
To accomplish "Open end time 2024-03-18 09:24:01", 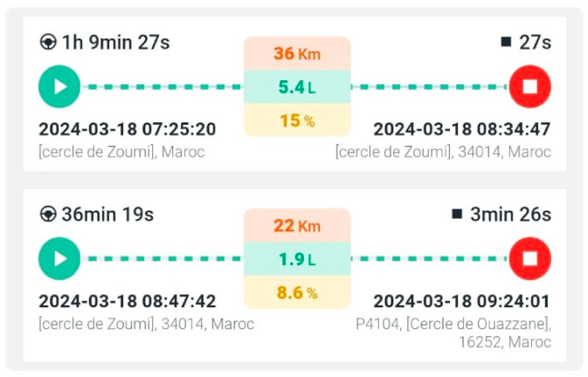I will [x=462, y=301].
